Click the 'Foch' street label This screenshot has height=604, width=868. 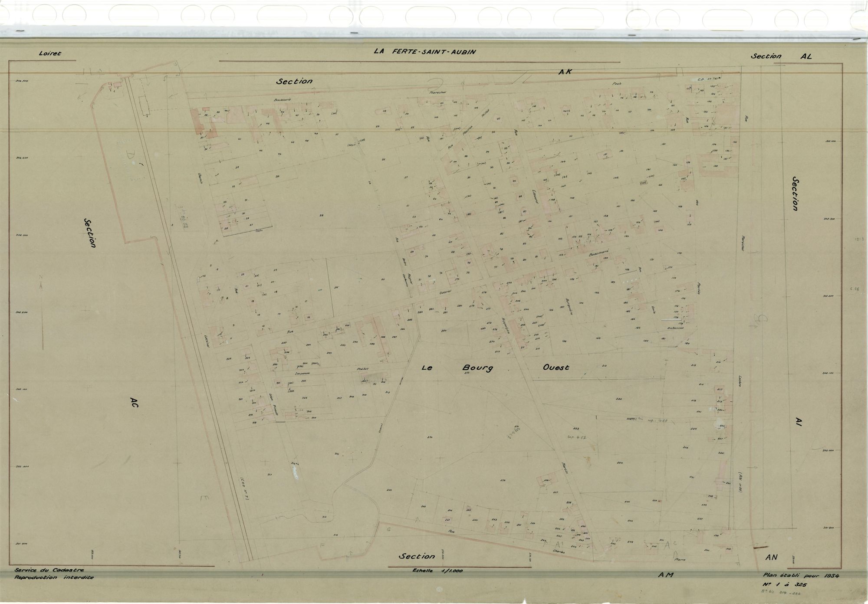point(616,83)
